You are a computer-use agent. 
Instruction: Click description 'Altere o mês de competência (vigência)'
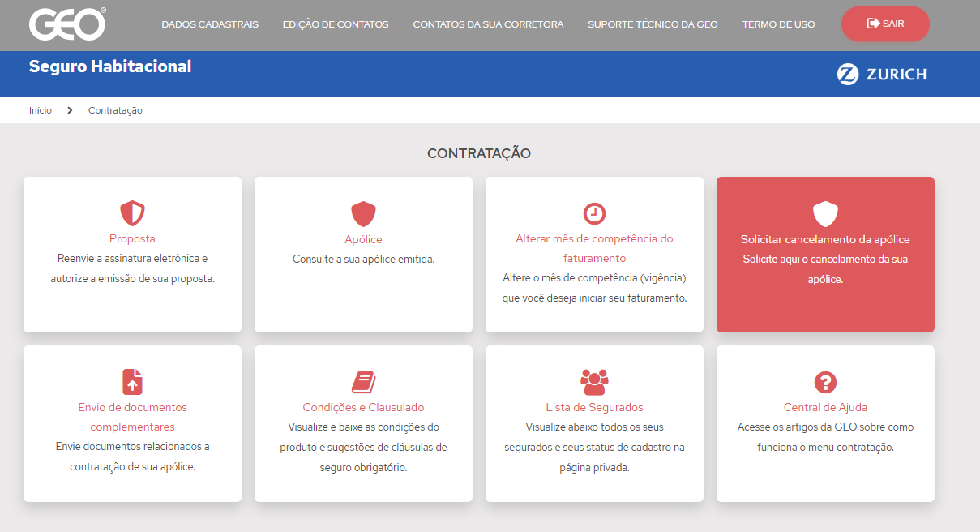(594, 288)
